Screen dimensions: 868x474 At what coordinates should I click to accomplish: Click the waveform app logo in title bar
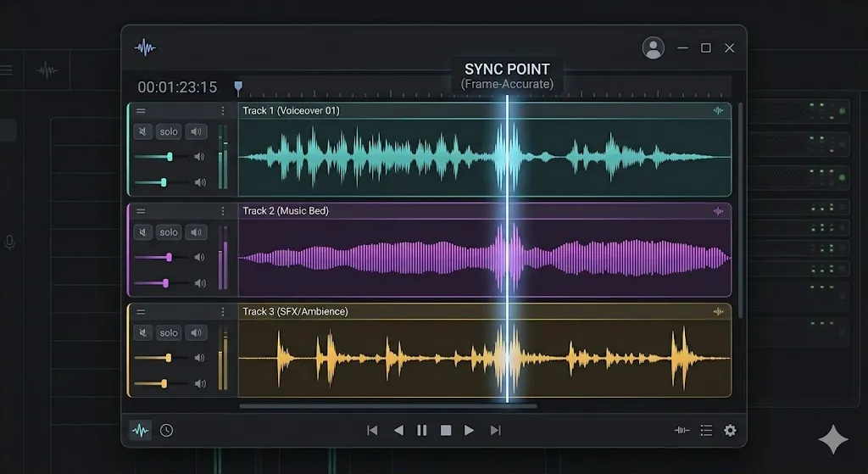click(145, 47)
